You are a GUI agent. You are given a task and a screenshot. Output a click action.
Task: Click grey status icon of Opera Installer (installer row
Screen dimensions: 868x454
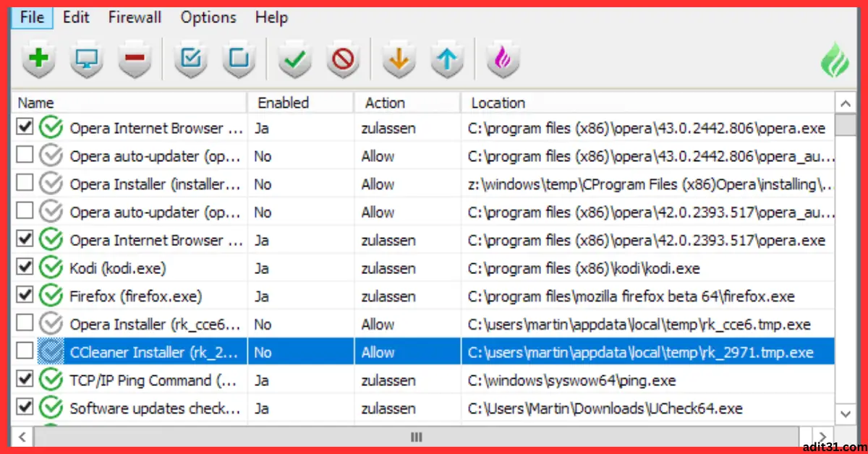coord(51,184)
